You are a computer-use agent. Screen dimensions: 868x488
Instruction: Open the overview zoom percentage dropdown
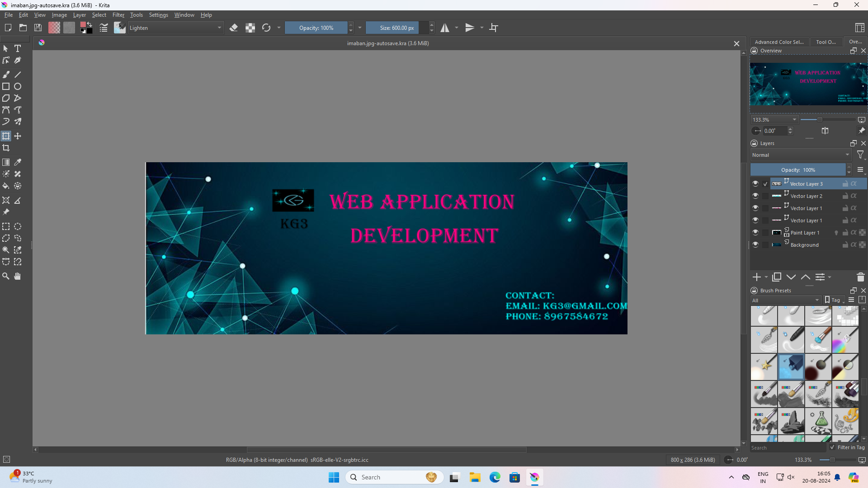[774, 119]
